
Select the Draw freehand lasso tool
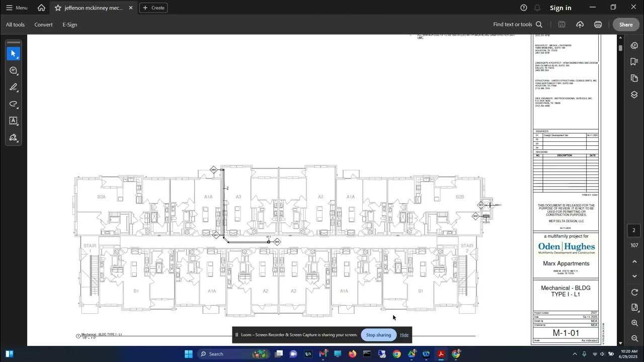click(14, 104)
